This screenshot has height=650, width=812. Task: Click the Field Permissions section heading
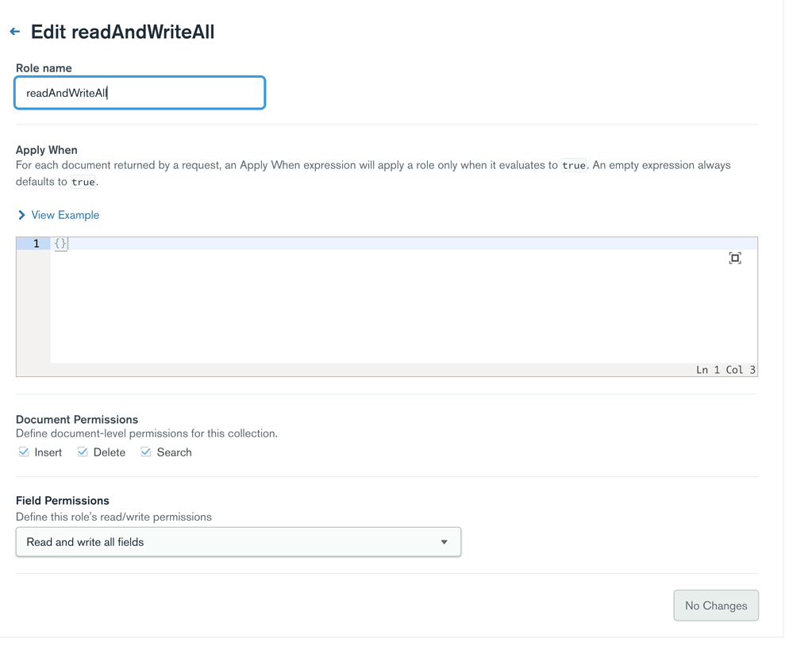(63, 501)
